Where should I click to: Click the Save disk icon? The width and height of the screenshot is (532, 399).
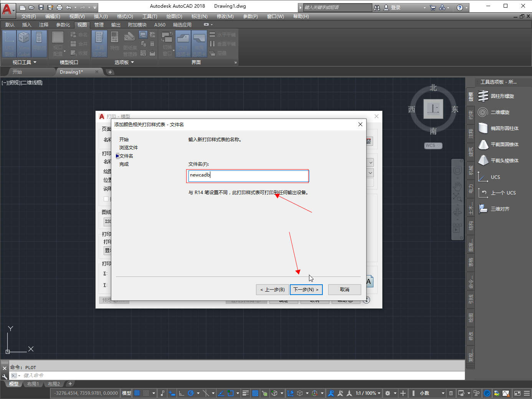click(x=41, y=7)
